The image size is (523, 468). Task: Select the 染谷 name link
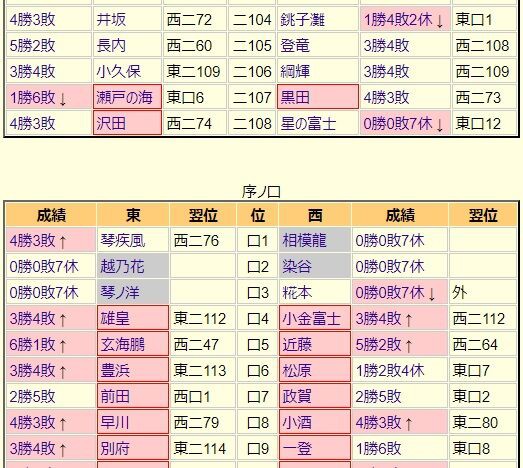click(x=297, y=267)
